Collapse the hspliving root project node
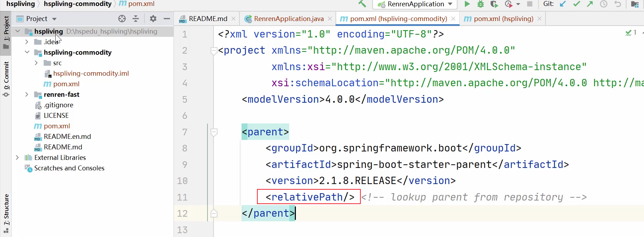Image resolution: width=644 pixels, height=237 pixels. coord(18,31)
